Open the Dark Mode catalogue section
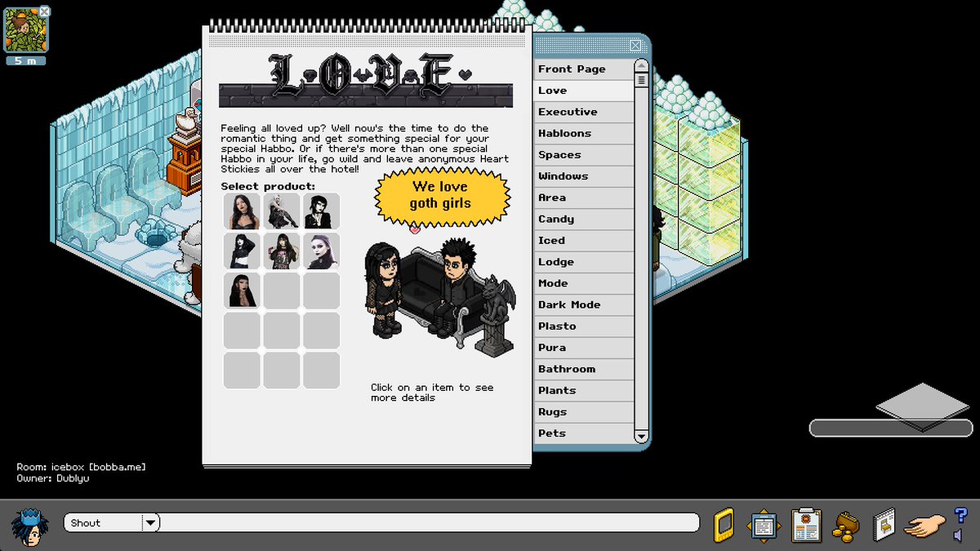The image size is (980, 551). click(584, 304)
